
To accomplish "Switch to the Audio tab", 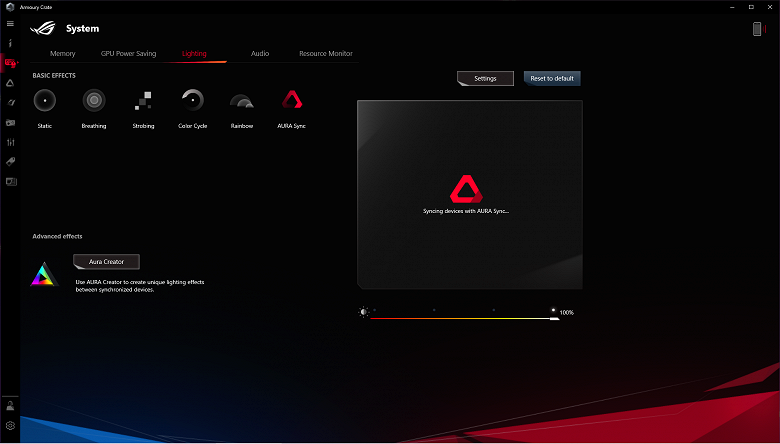I will click(x=260, y=54).
